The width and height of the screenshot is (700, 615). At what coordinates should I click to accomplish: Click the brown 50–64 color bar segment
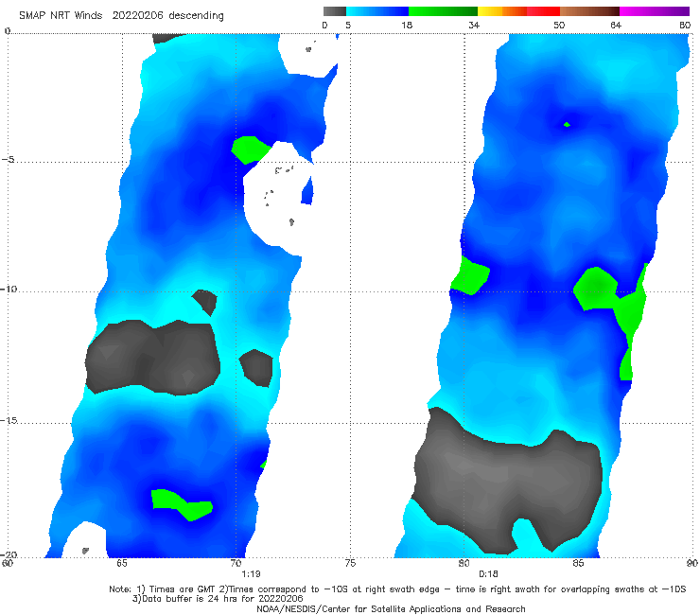pyautogui.click(x=589, y=11)
